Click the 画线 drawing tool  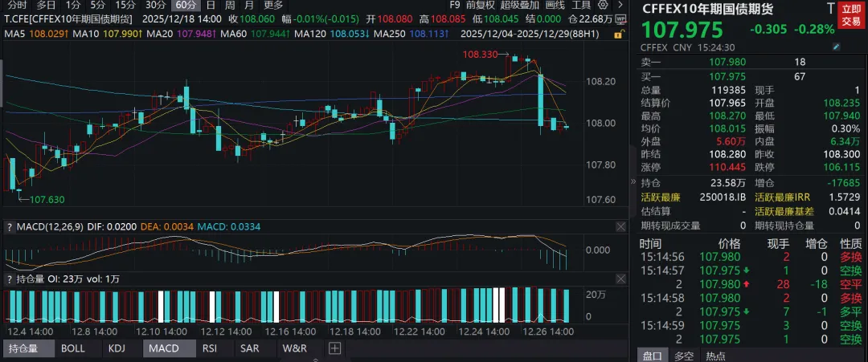point(555,5)
